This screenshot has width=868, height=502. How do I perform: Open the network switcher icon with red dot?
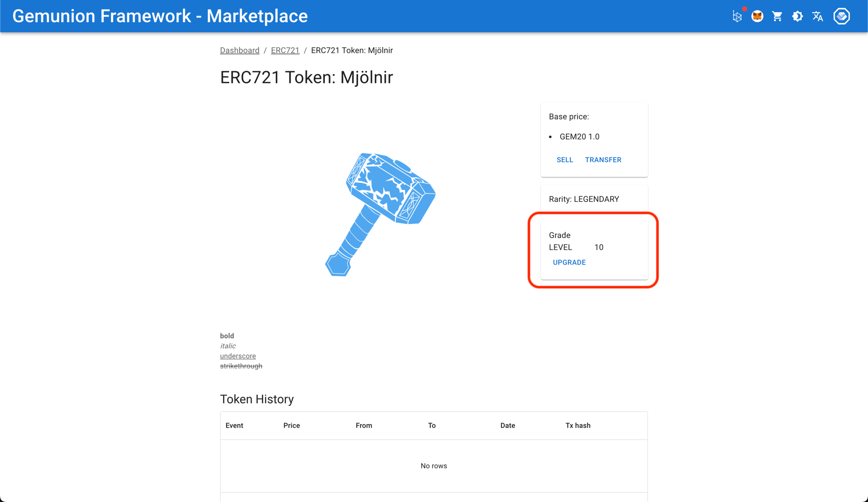click(x=737, y=16)
